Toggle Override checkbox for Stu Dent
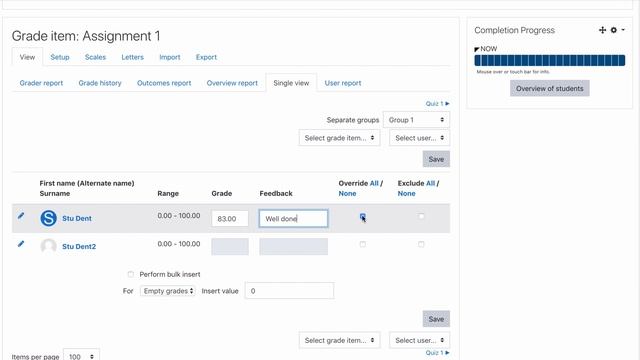 point(362,216)
